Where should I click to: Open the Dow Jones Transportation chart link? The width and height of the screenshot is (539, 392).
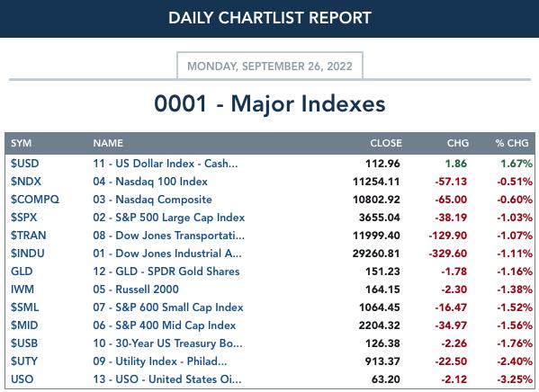(169, 236)
